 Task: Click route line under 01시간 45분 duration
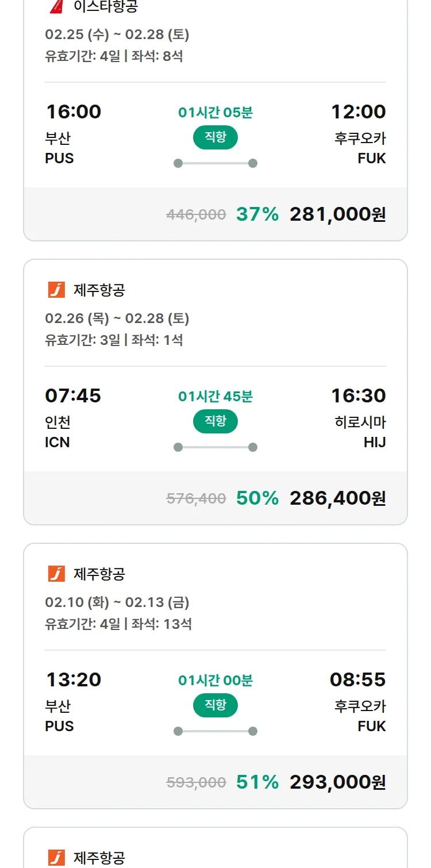click(215, 447)
